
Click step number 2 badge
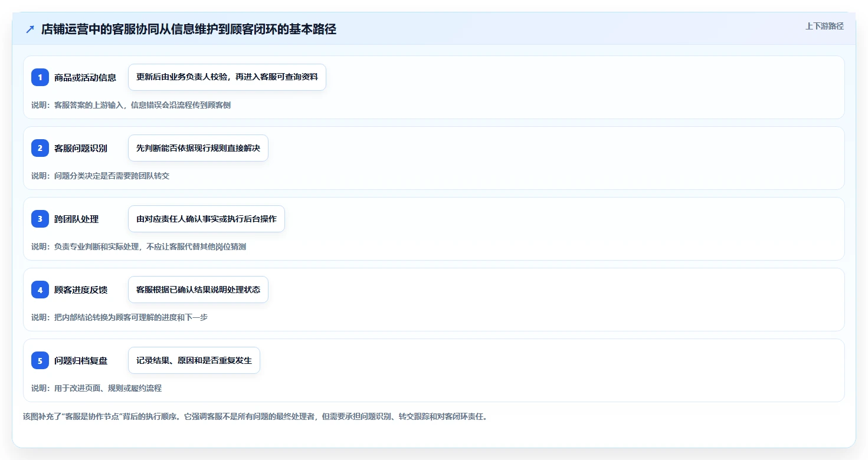[40, 148]
